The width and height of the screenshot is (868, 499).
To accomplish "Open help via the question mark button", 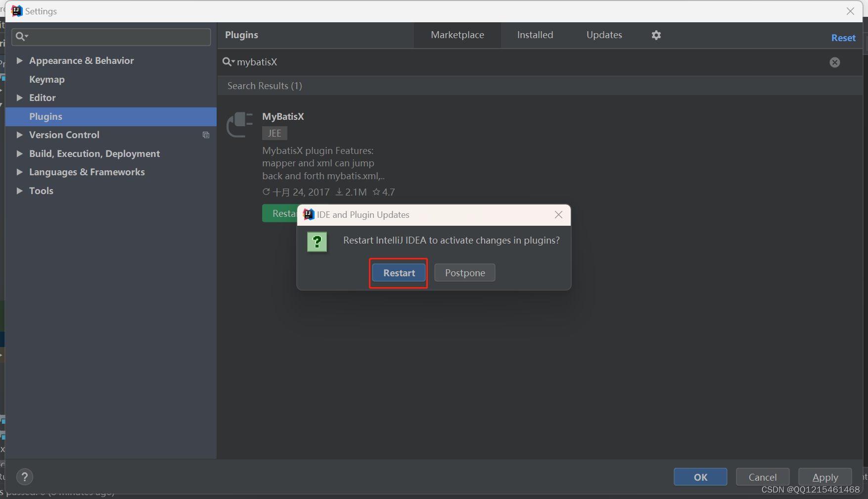I will pyautogui.click(x=25, y=477).
